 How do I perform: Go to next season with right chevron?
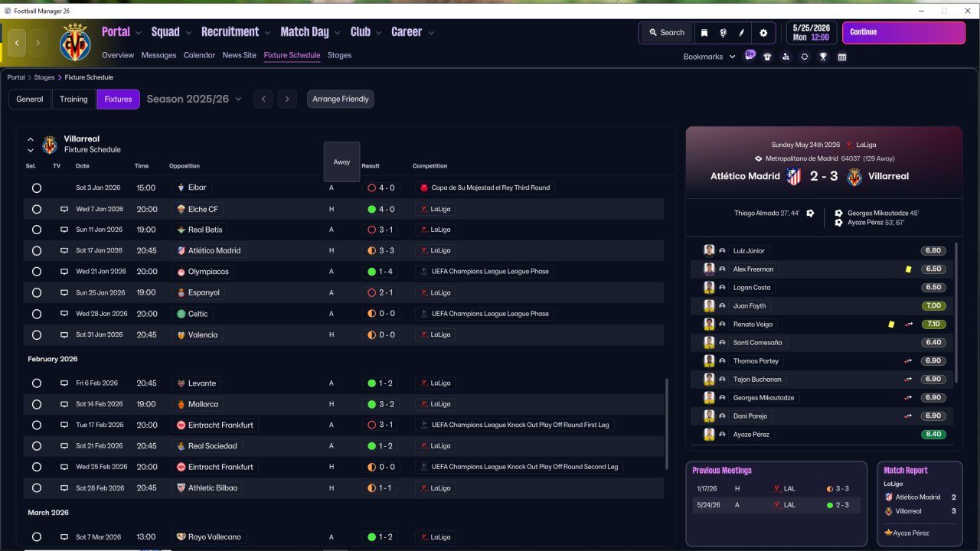287,99
